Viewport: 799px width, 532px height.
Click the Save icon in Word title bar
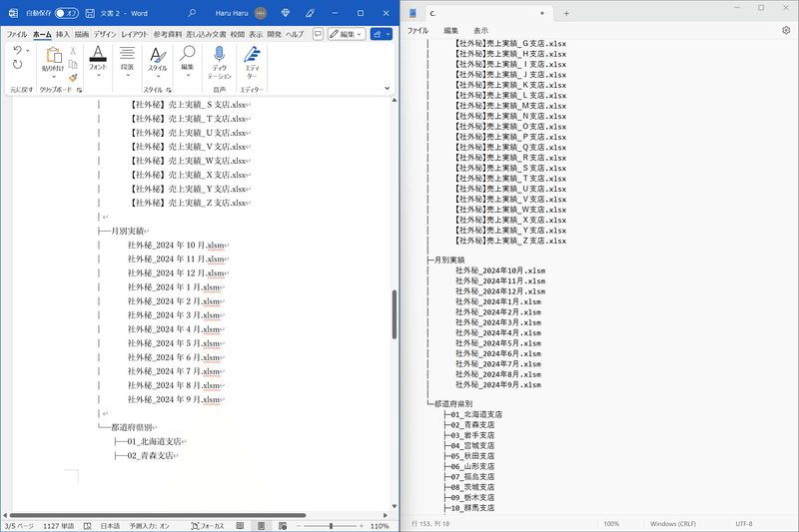click(x=90, y=13)
